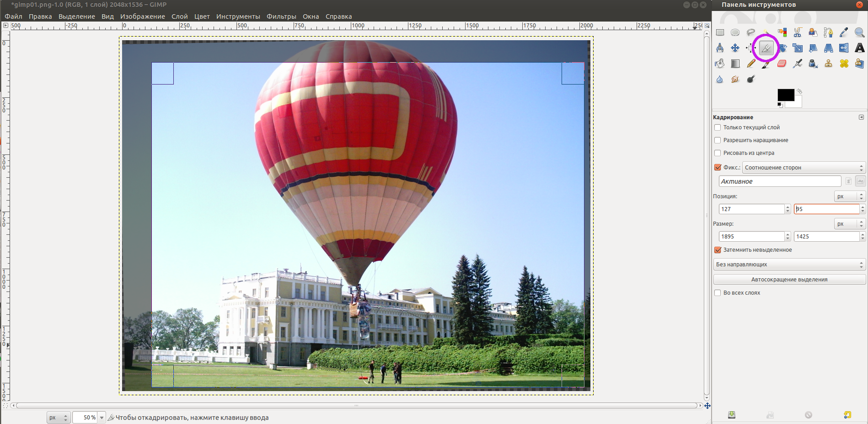Open 'Соотношение сторон' fixed mode dropdown
Image resolution: width=868 pixels, height=424 pixels.
click(x=804, y=168)
